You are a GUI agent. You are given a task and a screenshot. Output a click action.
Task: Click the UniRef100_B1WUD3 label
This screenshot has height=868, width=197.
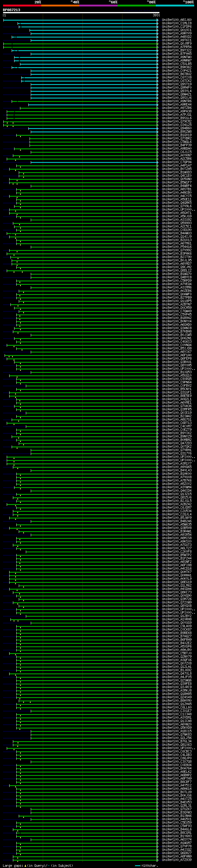[176, 172]
